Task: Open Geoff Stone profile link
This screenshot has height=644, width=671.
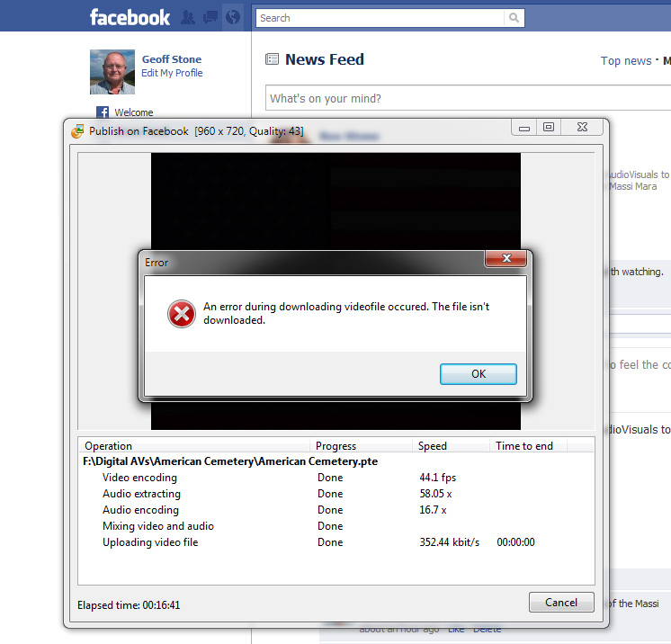Action: pyautogui.click(x=172, y=59)
